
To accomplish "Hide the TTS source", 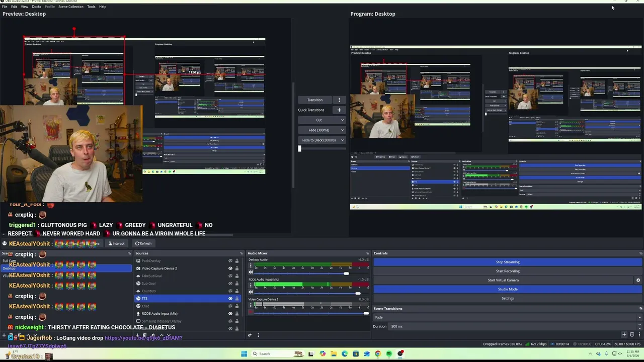I will tap(230, 299).
